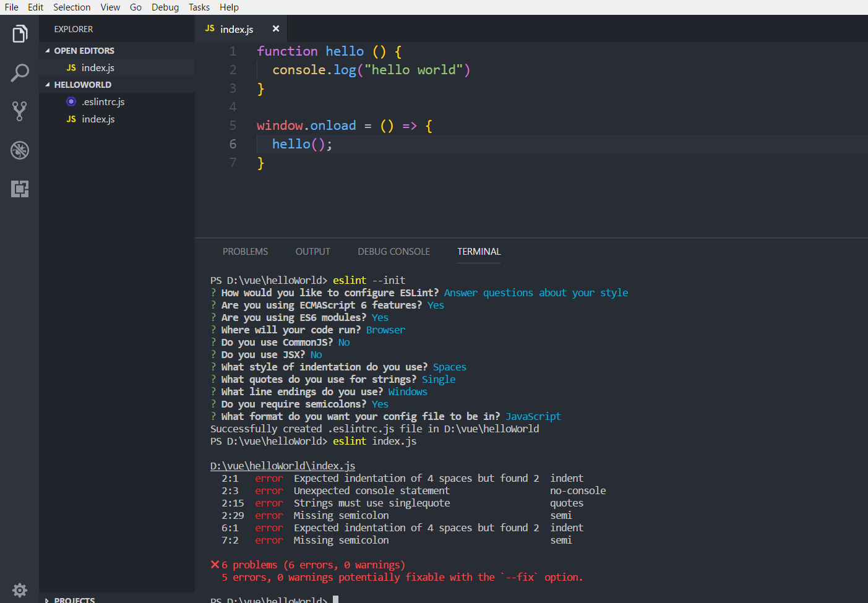Click line number 5 in the gutter

(233, 126)
